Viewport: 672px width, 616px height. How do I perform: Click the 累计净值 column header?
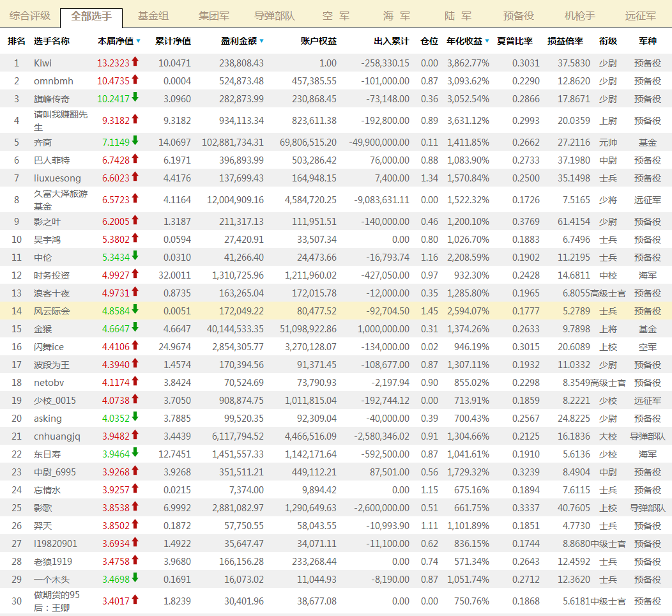pyautogui.click(x=173, y=41)
